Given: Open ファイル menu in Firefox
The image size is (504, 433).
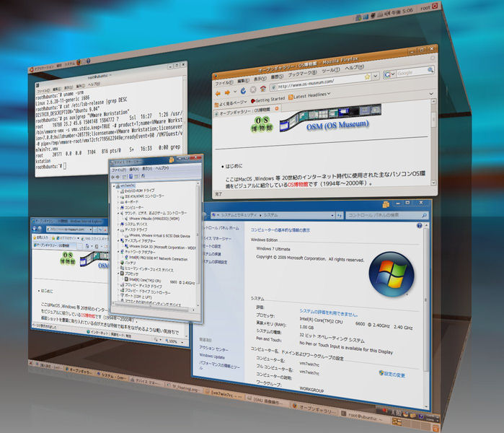Looking at the screenshot, I should point(224,83).
